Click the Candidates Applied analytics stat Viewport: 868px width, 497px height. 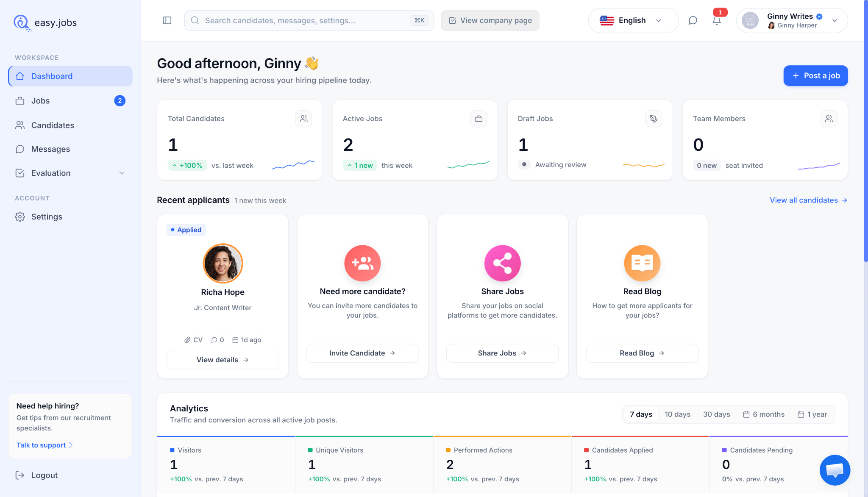640,465
